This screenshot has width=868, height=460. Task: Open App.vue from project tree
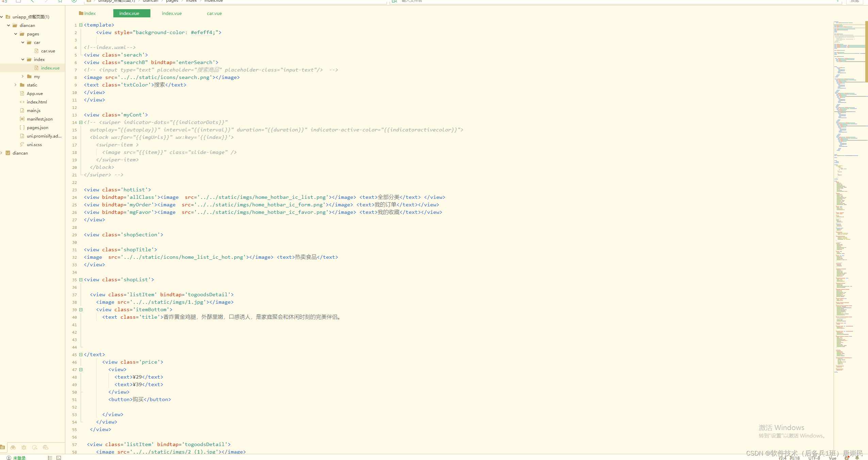tap(35, 93)
